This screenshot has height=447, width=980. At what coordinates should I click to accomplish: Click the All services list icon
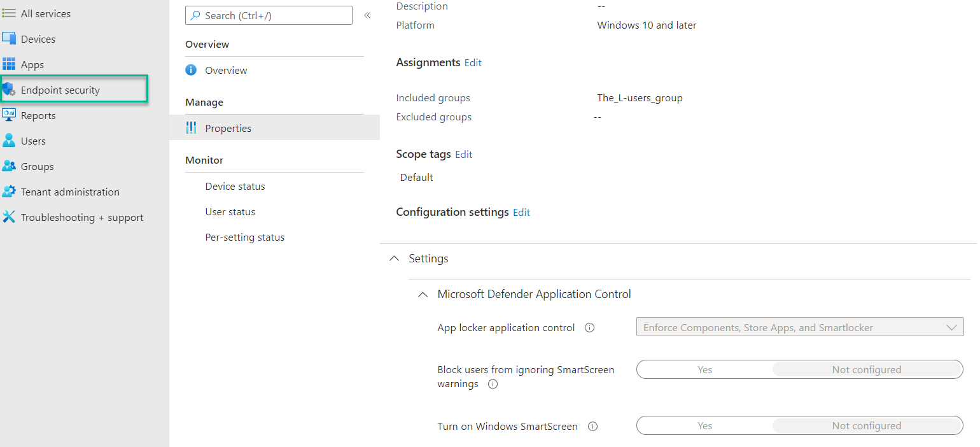coord(9,13)
